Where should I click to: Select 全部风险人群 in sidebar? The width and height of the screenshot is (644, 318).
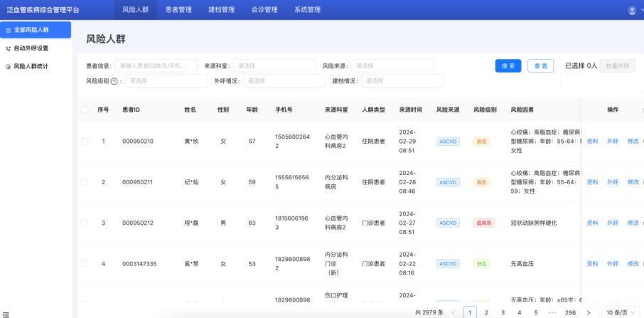point(36,30)
